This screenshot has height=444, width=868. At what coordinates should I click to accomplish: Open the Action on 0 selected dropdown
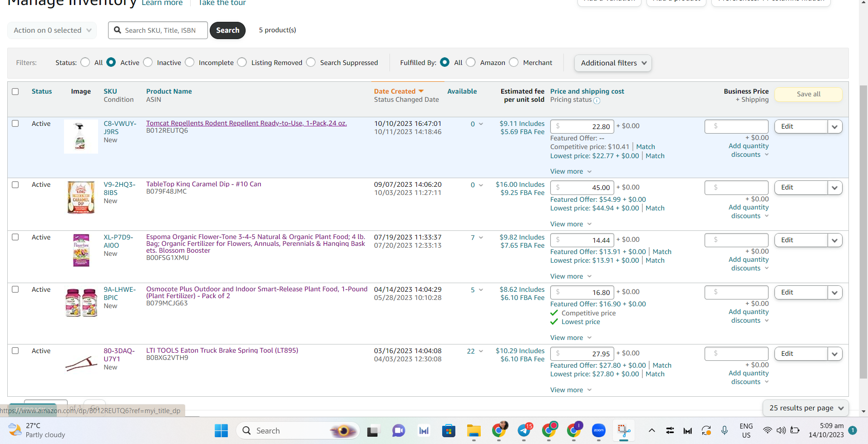pyautogui.click(x=52, y=30)
